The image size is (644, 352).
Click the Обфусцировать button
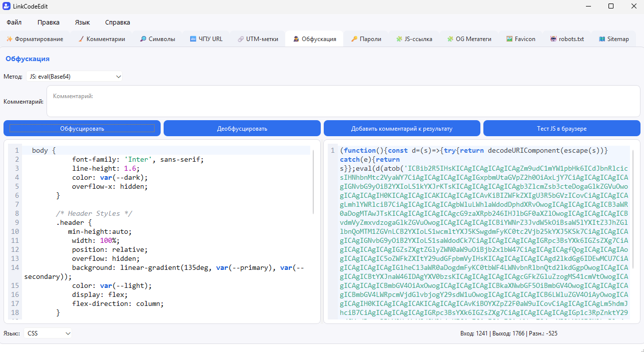[82, 129]
